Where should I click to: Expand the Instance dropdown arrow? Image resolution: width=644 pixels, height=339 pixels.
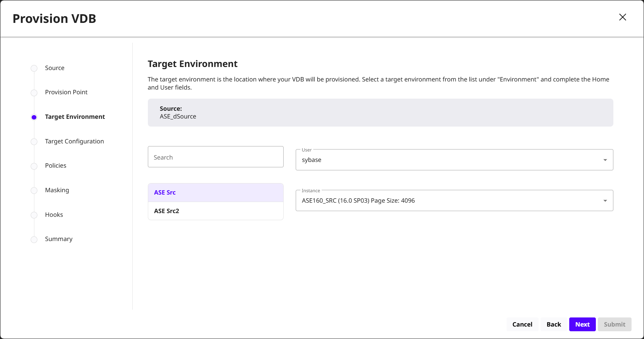pyautogui.click(x=605, y=201)
